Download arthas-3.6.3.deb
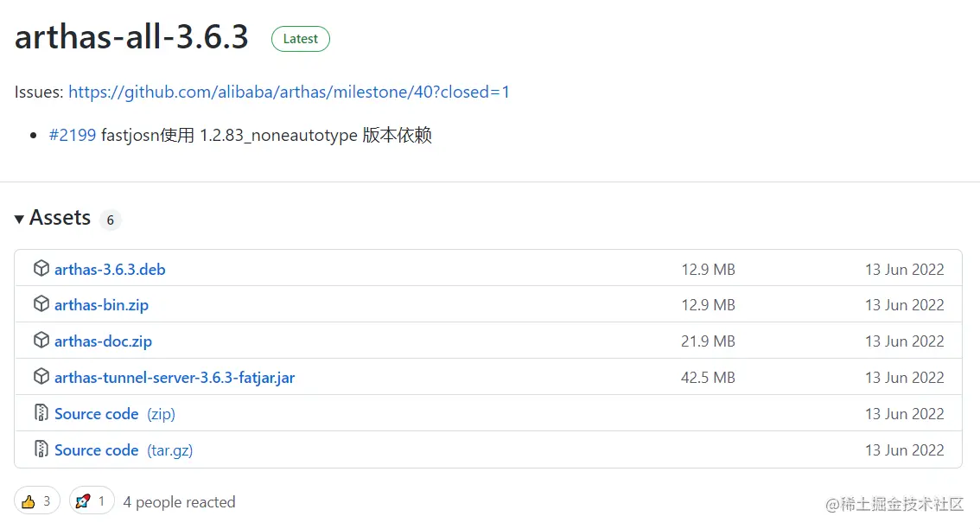980x529 pixels. click(x=110, y=270)
